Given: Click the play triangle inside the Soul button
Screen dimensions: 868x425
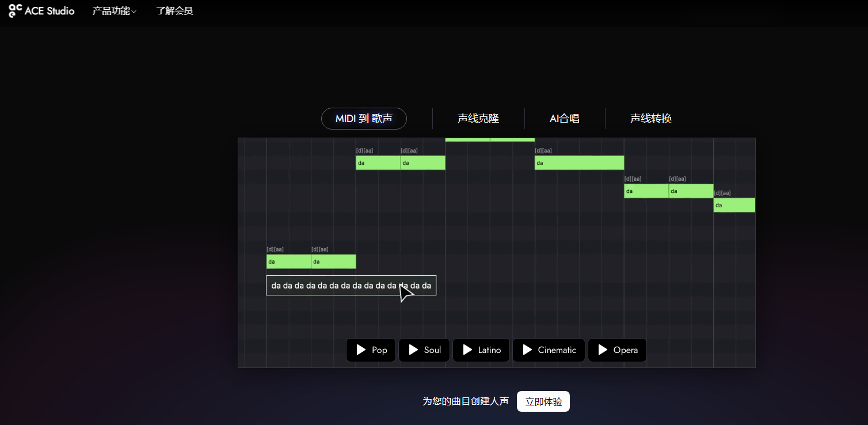Looking at the screenshot, I should click(x=413, y=350).
